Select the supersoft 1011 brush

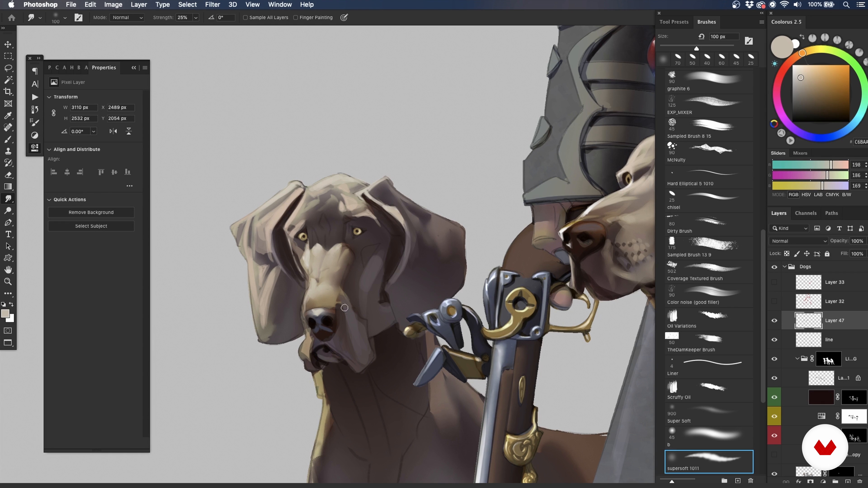[x=709, y=461]
